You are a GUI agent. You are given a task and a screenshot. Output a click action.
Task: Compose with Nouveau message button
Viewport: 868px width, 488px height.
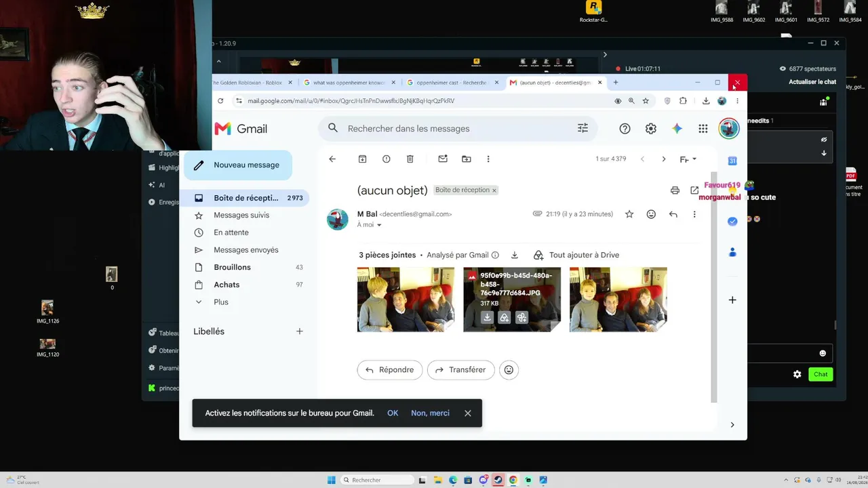coord(238,165)
